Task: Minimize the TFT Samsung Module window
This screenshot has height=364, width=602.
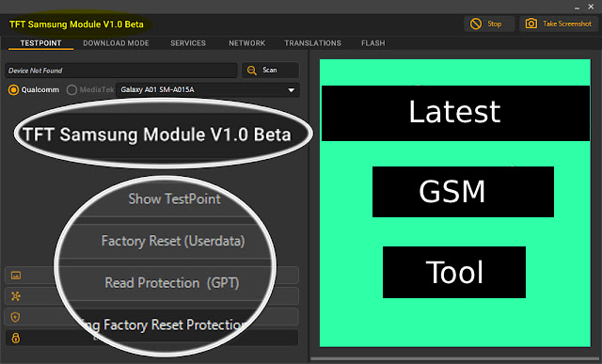Action: [577, 8]
